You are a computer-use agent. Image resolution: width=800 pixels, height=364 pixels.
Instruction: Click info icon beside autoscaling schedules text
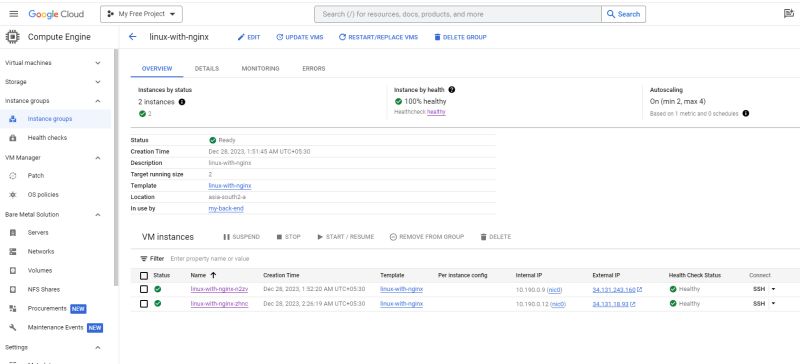[x=746, y=113]
